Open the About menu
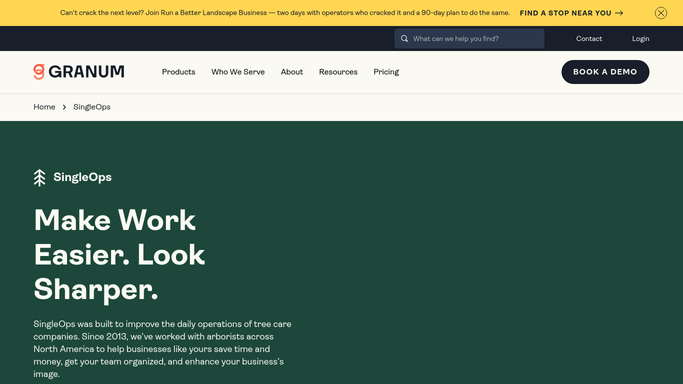 click(291, 72)
